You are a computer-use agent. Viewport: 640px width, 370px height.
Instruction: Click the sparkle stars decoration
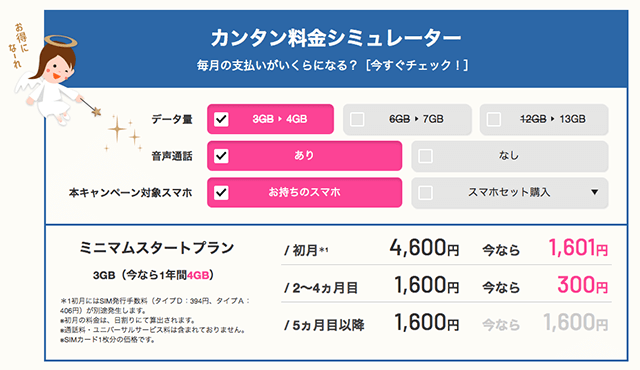pos(123,133)
